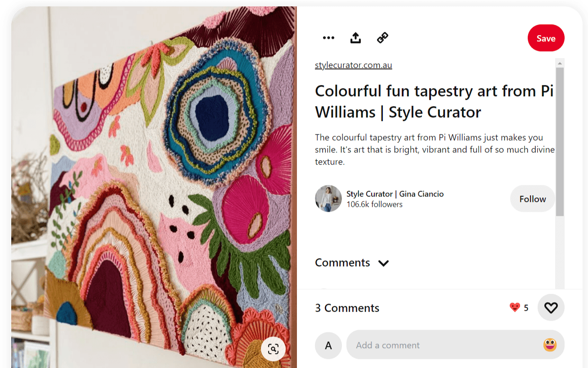This screenshot has width=588, height=368.
Task: Toggle a like with the heart outline button
Action: point(551,307)
